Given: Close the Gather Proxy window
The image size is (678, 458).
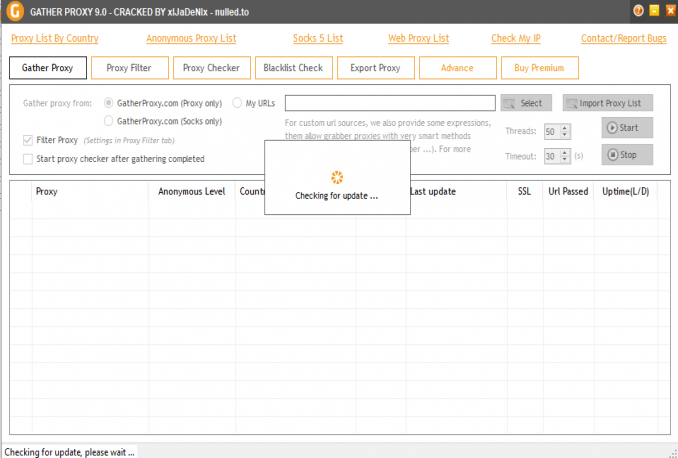Looking at the screenshot, I should coord(668,10).
